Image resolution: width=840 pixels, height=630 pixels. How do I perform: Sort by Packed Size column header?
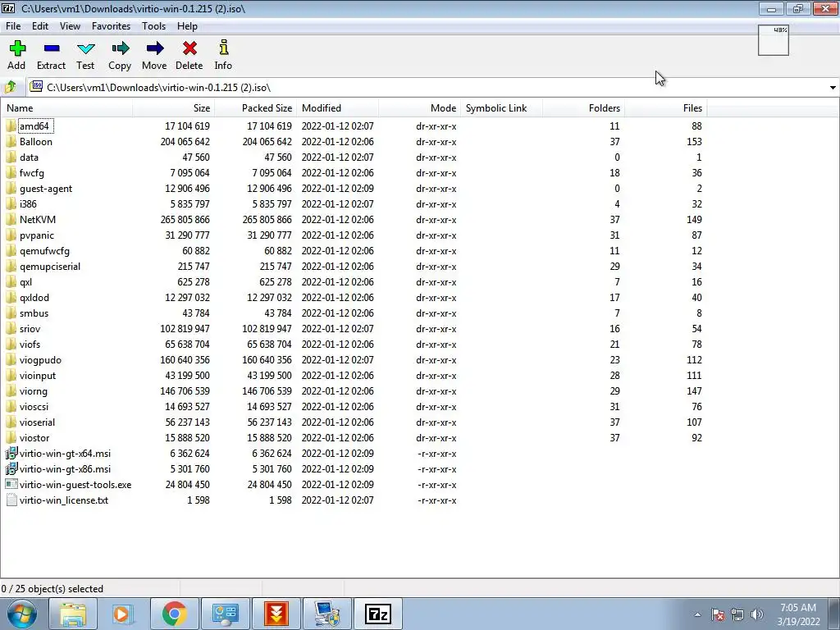pyautogui.click(x=256, y=108)
